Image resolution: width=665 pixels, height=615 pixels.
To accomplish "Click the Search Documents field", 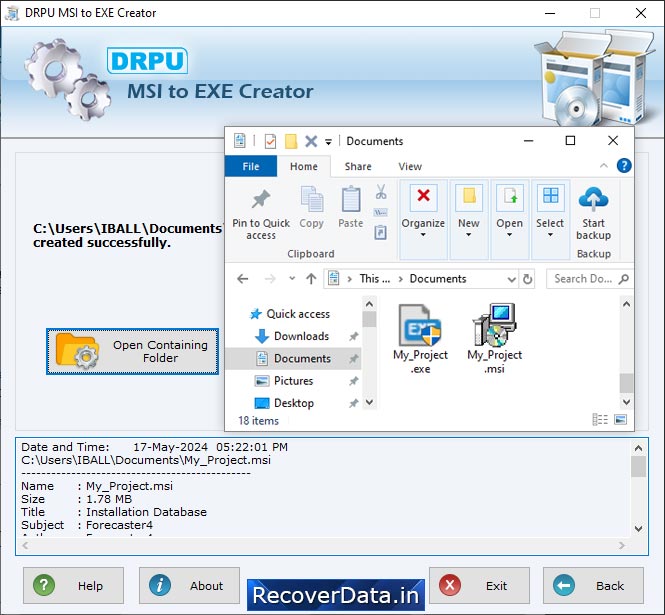I will 586,279.
